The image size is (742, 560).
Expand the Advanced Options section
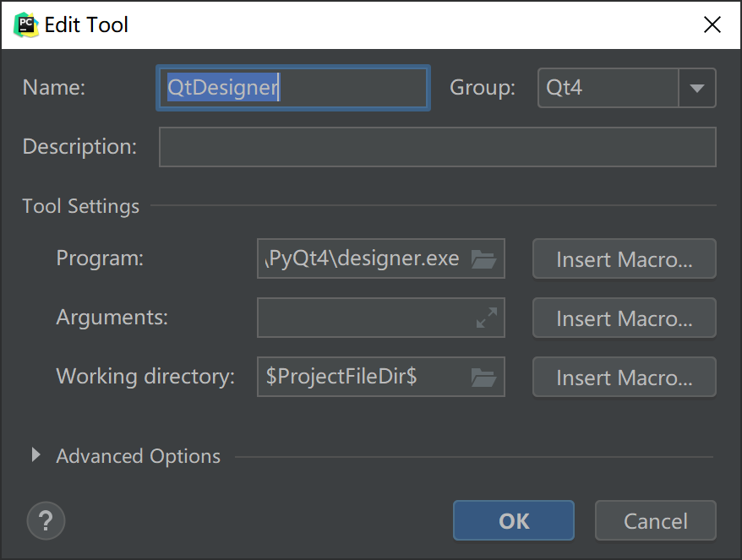36,456
